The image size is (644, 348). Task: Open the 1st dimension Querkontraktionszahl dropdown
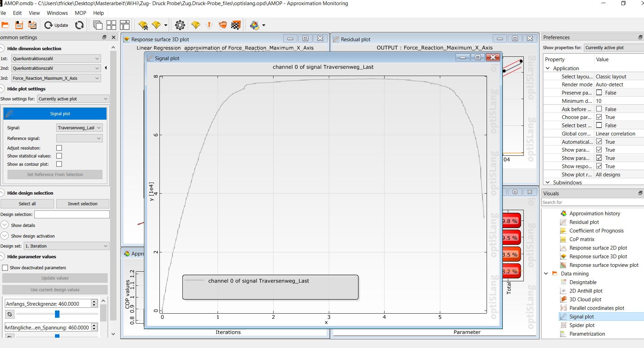56,58
